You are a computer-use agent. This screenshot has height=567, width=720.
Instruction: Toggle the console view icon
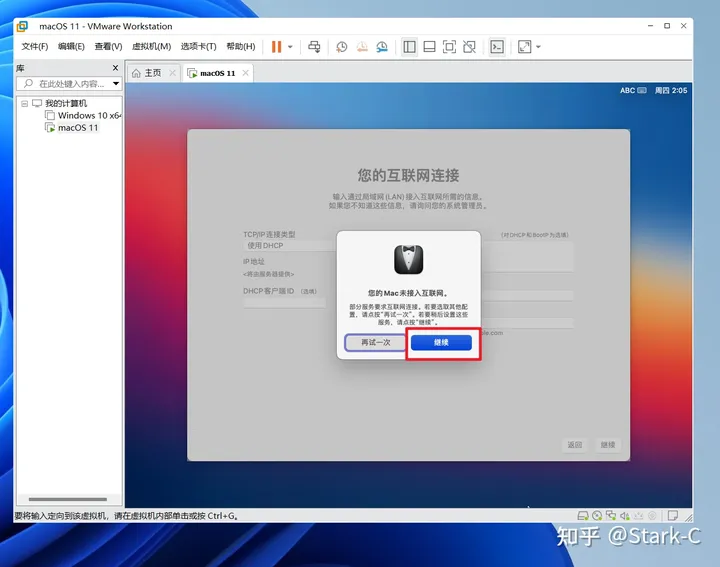pyautogui.click(x=497, y=46)
